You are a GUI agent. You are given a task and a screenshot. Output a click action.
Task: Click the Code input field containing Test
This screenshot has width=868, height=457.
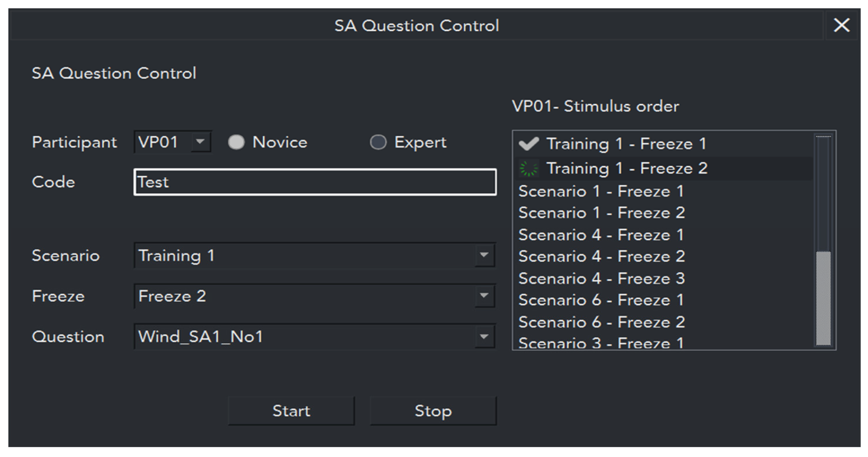pyautogui.click(x=315, y=182)
